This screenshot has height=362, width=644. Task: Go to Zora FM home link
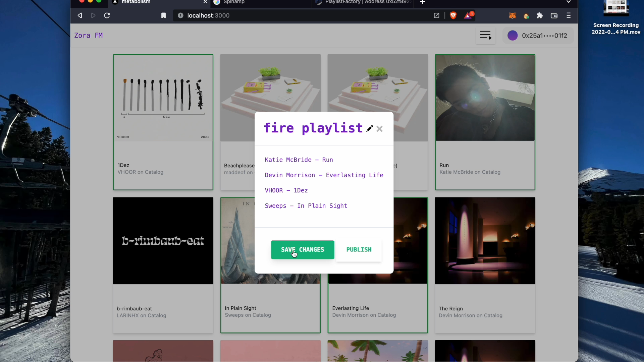point(89,36)
